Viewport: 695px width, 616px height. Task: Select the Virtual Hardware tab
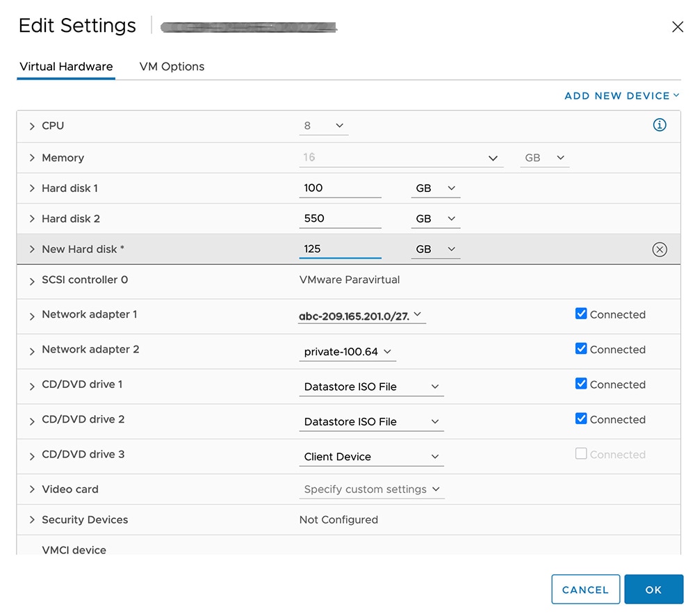click(66, 67)
